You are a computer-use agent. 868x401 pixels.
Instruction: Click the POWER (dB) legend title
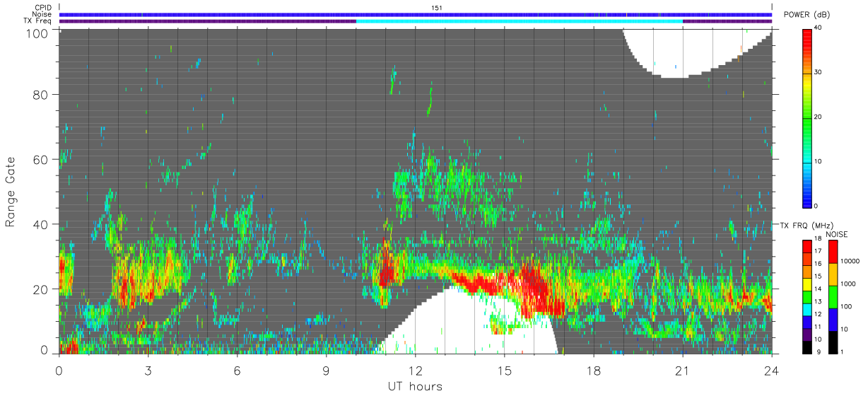[x=807, y=15]
